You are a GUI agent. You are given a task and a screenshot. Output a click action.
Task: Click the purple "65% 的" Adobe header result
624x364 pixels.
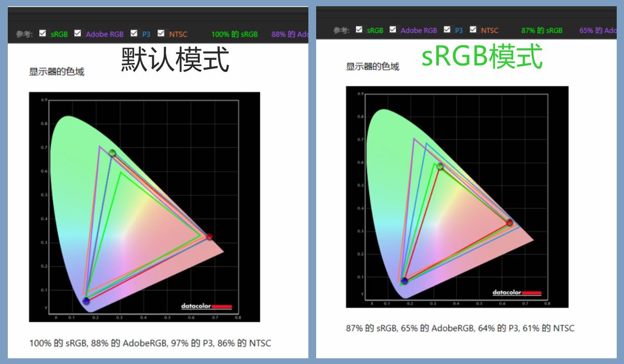point(597,31)
